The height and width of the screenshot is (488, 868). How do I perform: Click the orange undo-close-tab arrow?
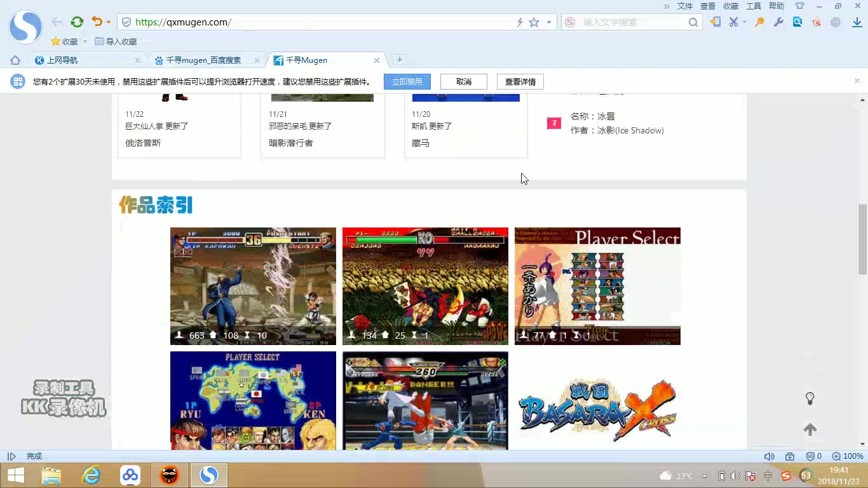click(97, 22)
